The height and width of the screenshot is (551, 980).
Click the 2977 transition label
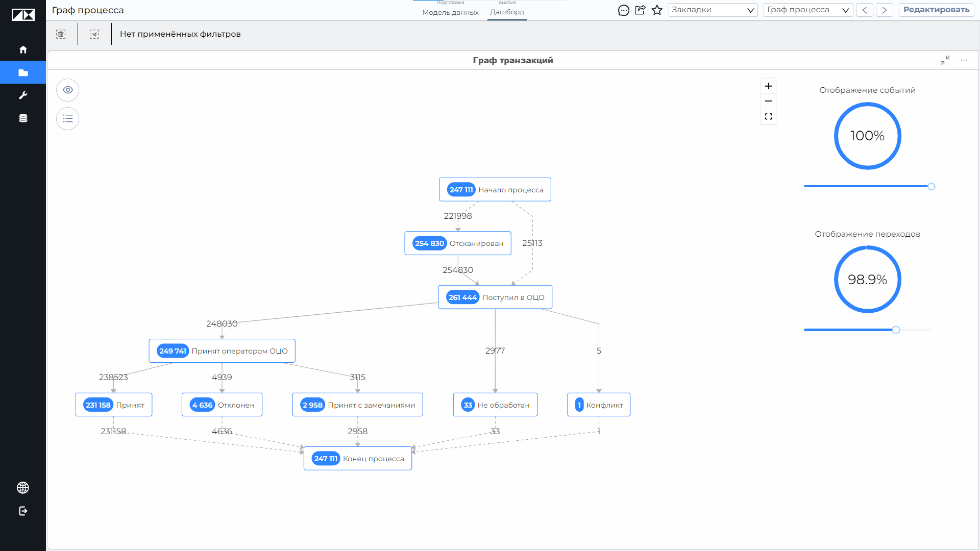[x=495, y=351]
